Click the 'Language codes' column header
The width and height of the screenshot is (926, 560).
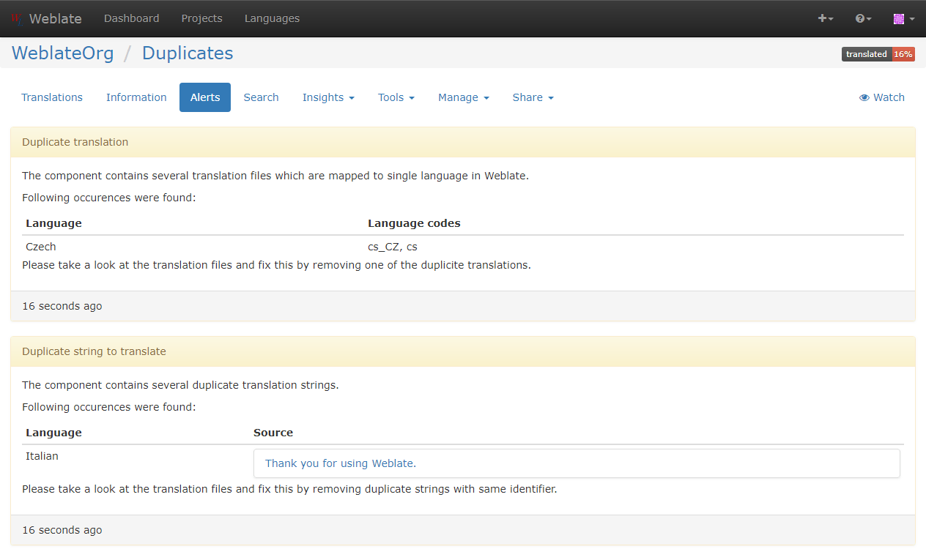tap(414, 223)
